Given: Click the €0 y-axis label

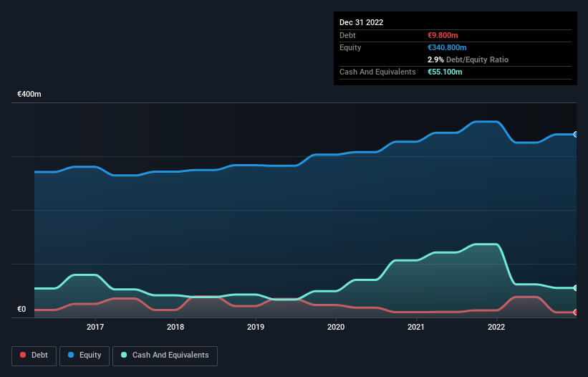Looking at the screenshot, I should click(21, 310).
